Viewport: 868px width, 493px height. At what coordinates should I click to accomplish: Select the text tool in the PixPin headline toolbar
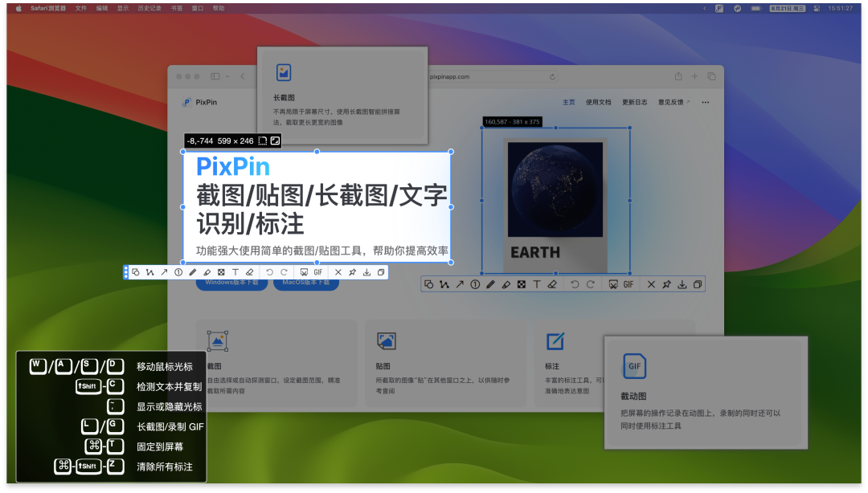coord(235,272)
